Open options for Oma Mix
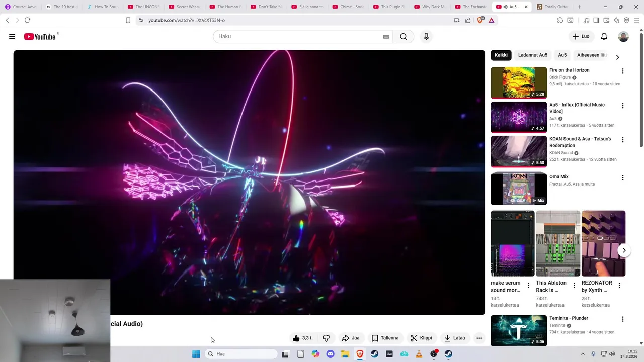 623,178
